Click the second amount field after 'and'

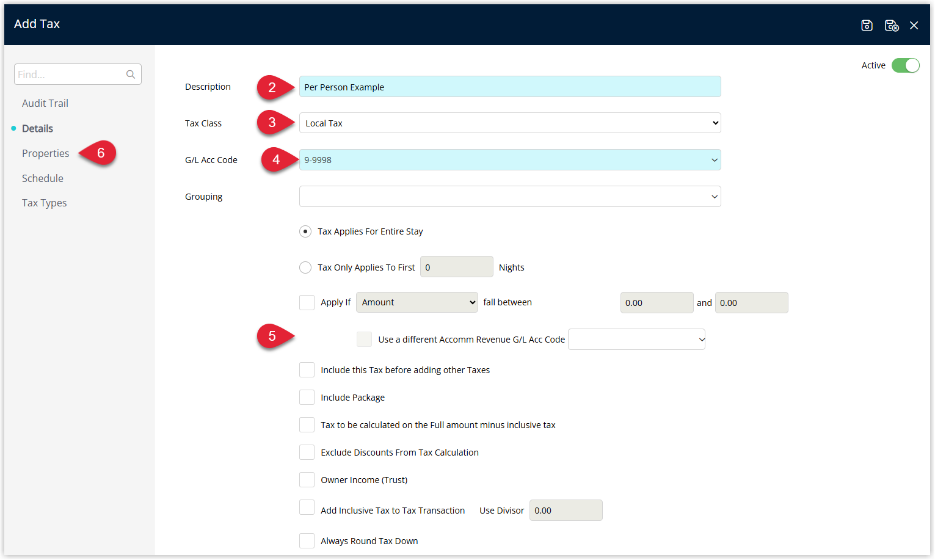click(x=751, y=302)
